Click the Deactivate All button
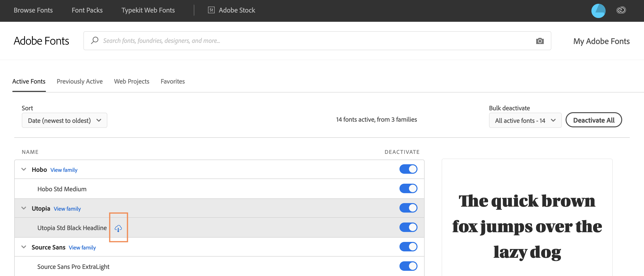This screenshot has height=276, width=644. pyautogui.click(x=594, y=120)
